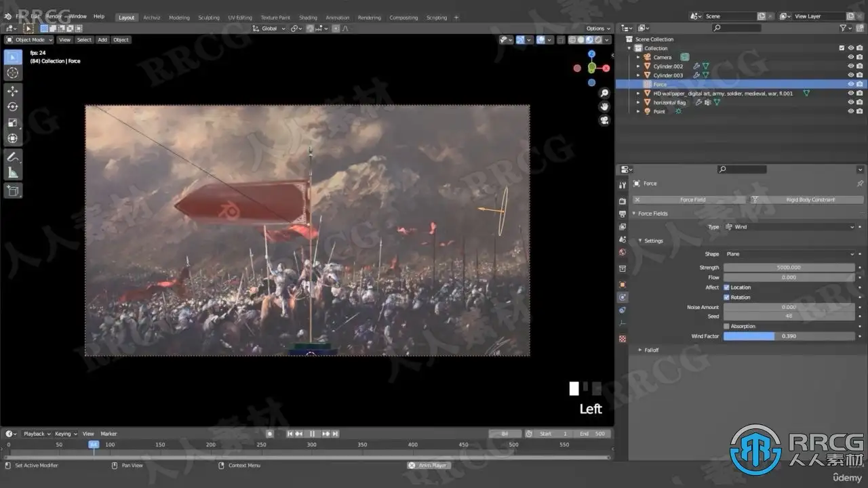Open the World properties tab
Image resolution: width=868 pixels, height=488 pixels.
(623, 253)
